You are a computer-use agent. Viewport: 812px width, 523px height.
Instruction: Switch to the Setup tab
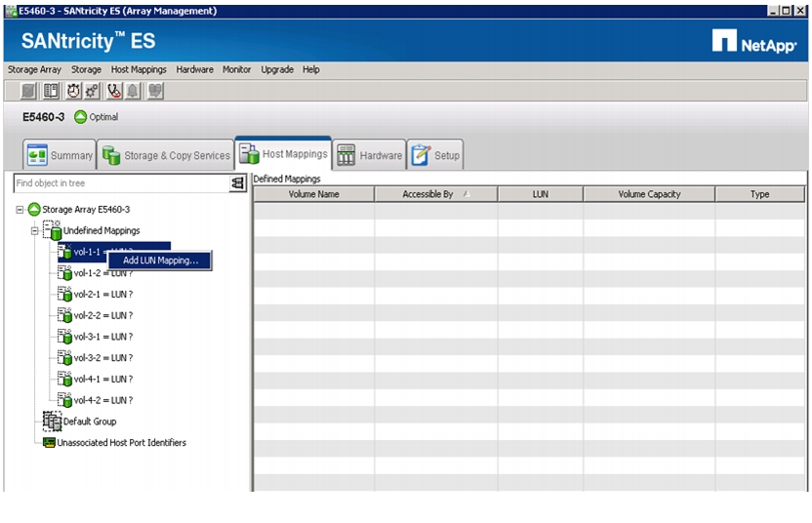(435, 155)
